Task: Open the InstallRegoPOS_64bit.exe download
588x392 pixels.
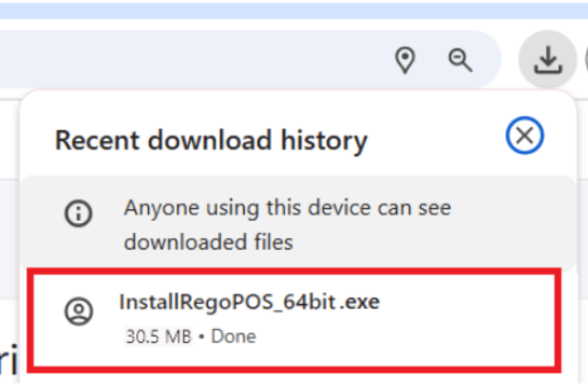Action: pyautogui.click(x=249, y=301)
